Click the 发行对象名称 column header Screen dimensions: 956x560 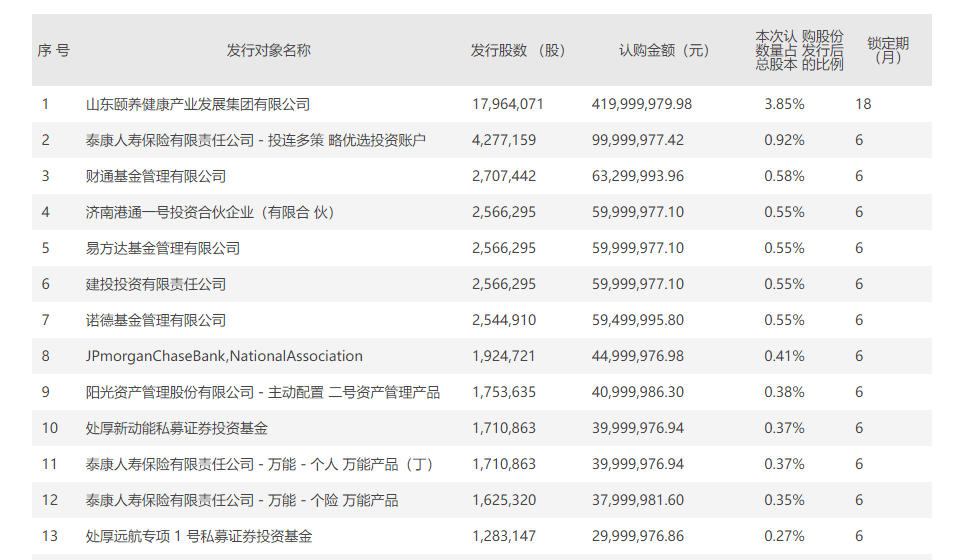pyautogui.click(x=268, y=51)
